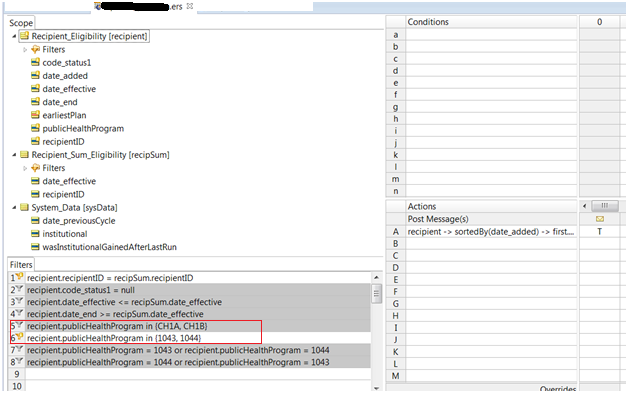628x393 pixels.
Task: Select date_effective under Recipient_Sum_Eligibility
Action: point(69,181)
